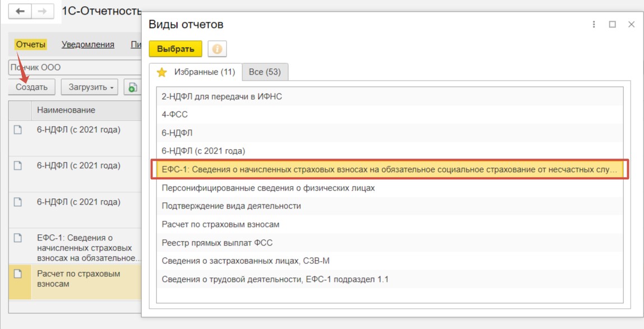Click the green document icon next to Загрузить

click(132, 87)
